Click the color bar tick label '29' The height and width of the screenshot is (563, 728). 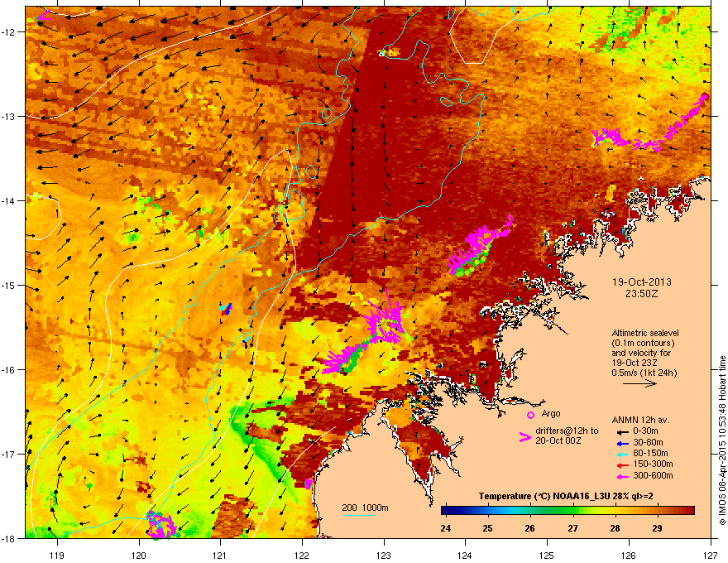pos(657,528)
